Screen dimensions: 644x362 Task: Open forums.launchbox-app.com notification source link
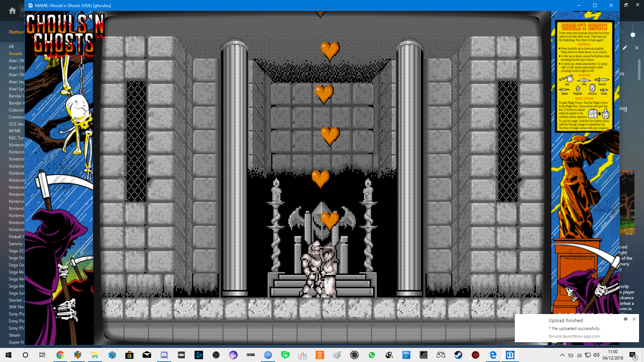(x=574, y=336)
